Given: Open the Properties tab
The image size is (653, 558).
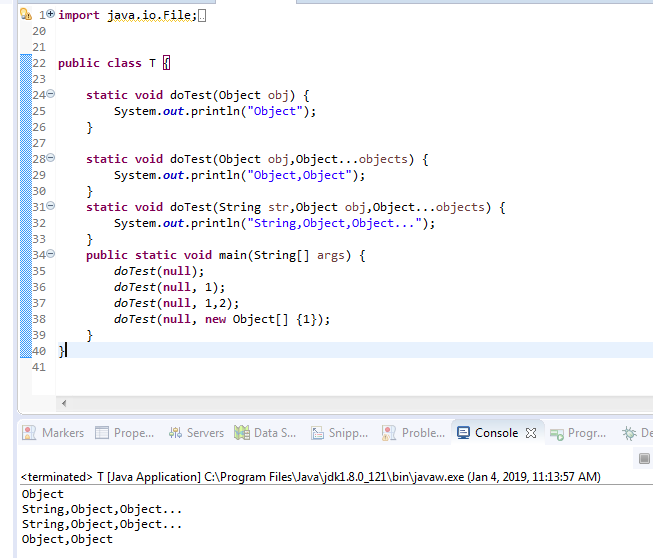Looking at the screenshot, I should coord(125,433).
